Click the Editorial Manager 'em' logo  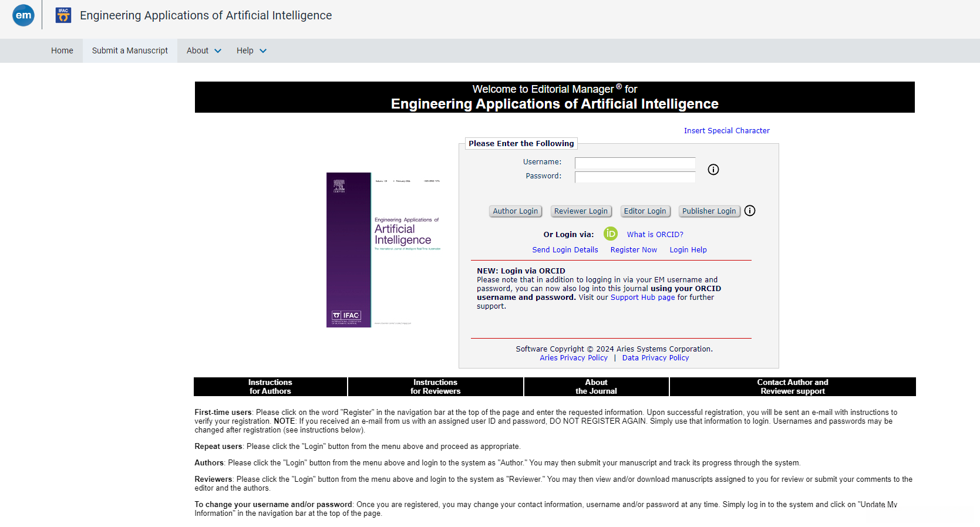pyautogui.click(x=23, y=15)
